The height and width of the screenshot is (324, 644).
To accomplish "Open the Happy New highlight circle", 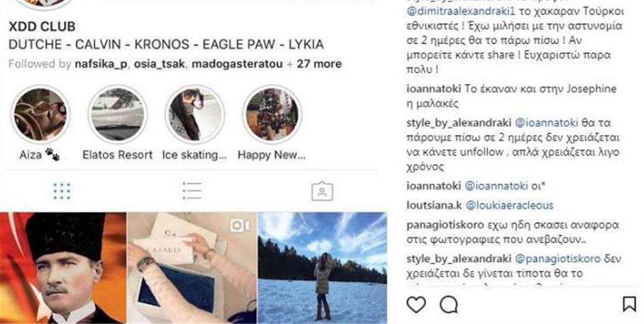I will [272, 114].
